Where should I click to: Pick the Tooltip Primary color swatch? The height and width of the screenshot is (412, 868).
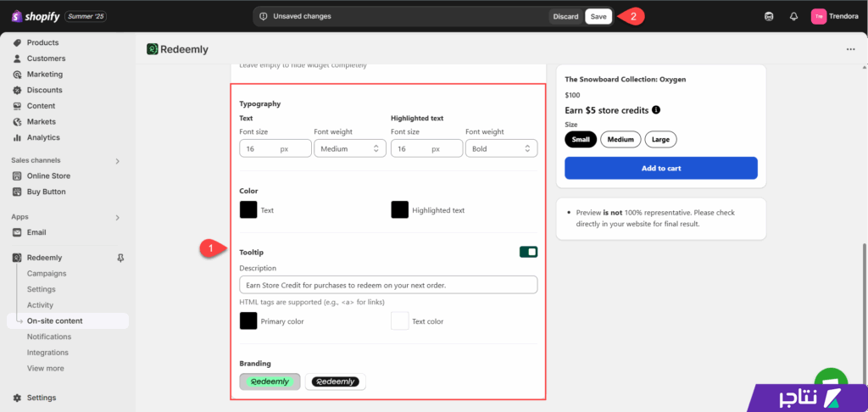248,320
